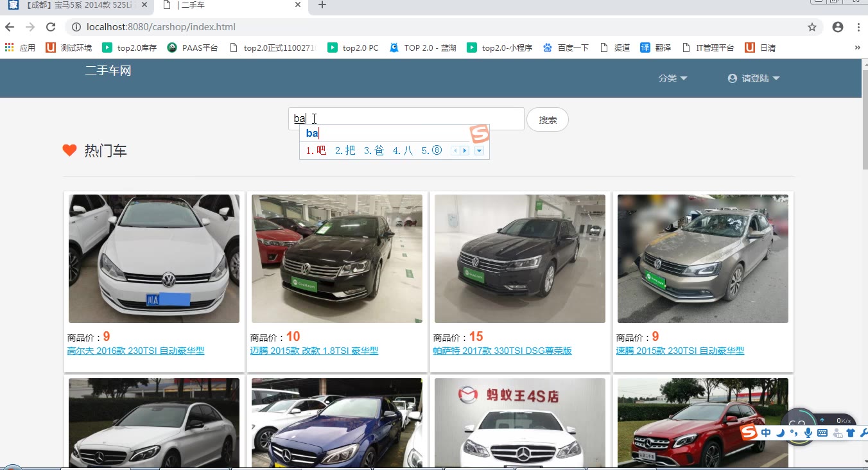Open link 速腾 2015款 230TSI 自动豪华型
Image resolution: width=868 pixels, height=470 pixels.
(x=680, y=351)
